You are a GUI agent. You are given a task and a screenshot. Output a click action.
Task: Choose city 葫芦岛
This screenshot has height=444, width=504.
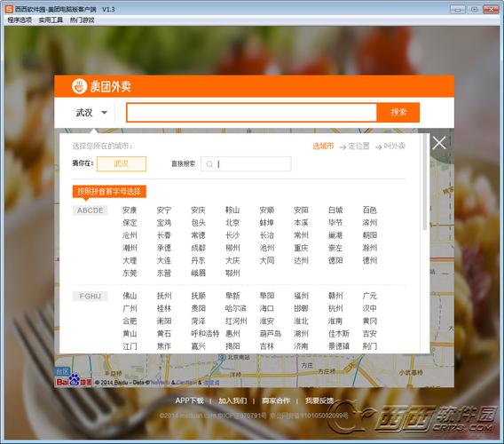(271, 334)
